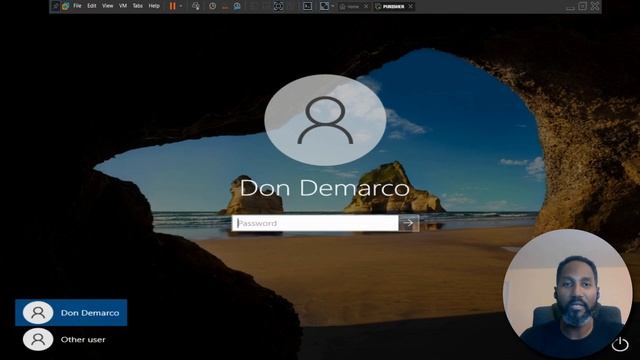The height and width of the screenshot is (360, 640).
Task: Minimize the VMware window
Action: tap(570, 7)
